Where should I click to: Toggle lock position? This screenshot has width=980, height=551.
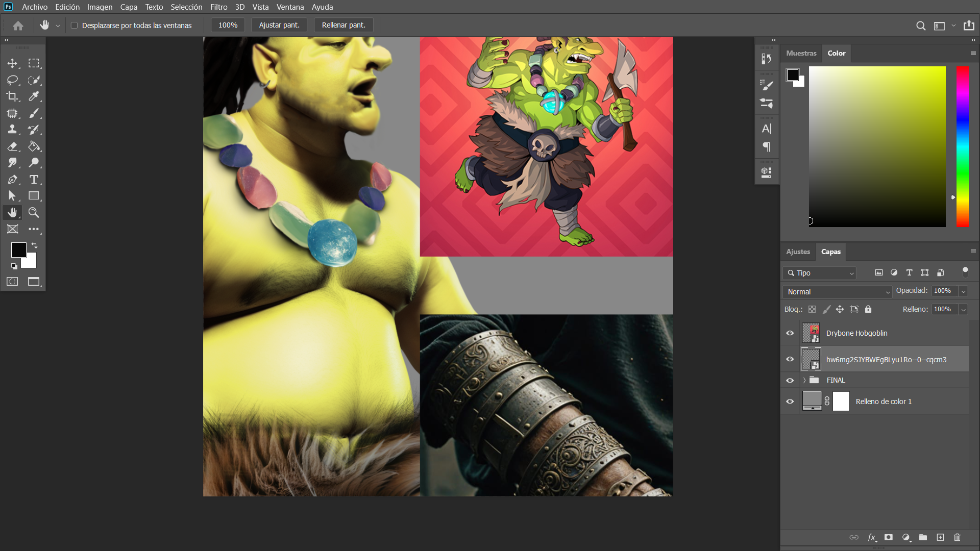(840, 309)
